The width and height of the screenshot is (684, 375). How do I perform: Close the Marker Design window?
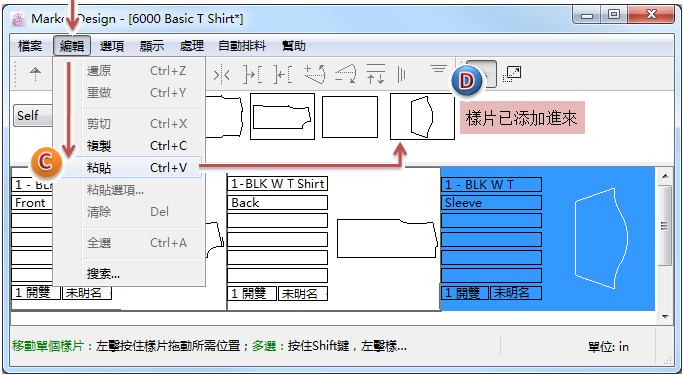[x=651, y=15]
